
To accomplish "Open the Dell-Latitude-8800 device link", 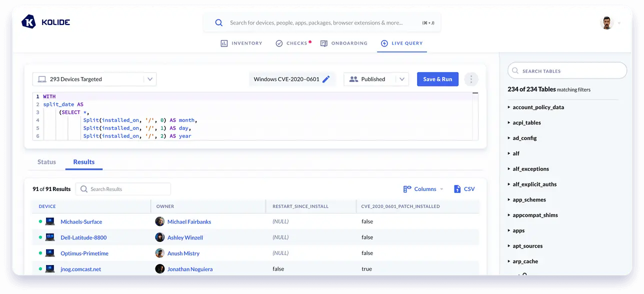I will tap(83, 237).
